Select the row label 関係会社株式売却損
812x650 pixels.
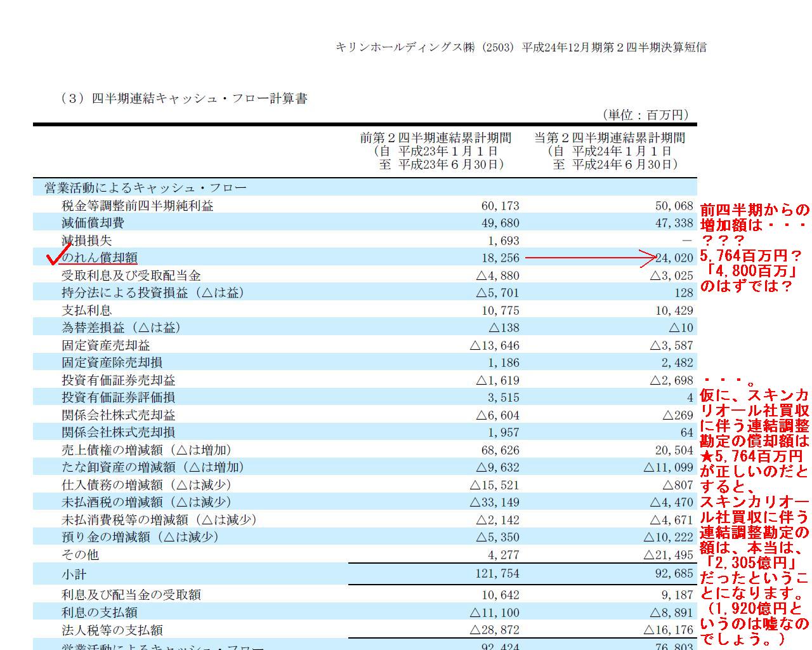[x=119, y=432]
